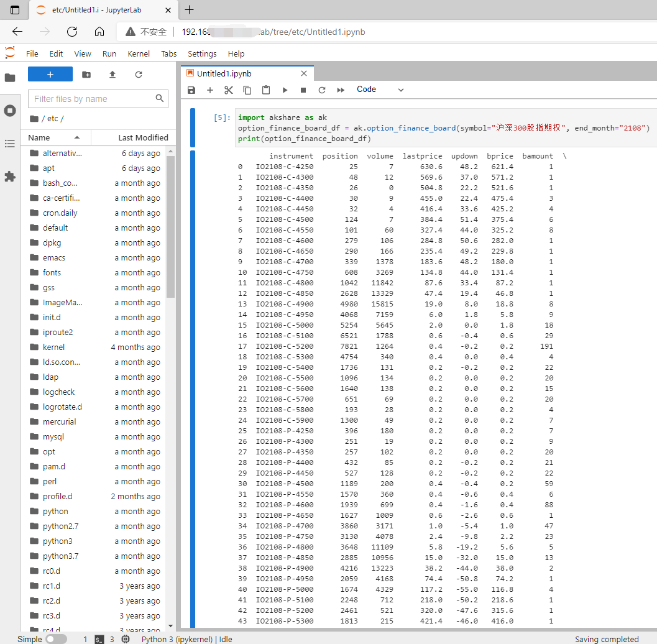
Task: Refresh the file browser list
Action: (138, 75)
